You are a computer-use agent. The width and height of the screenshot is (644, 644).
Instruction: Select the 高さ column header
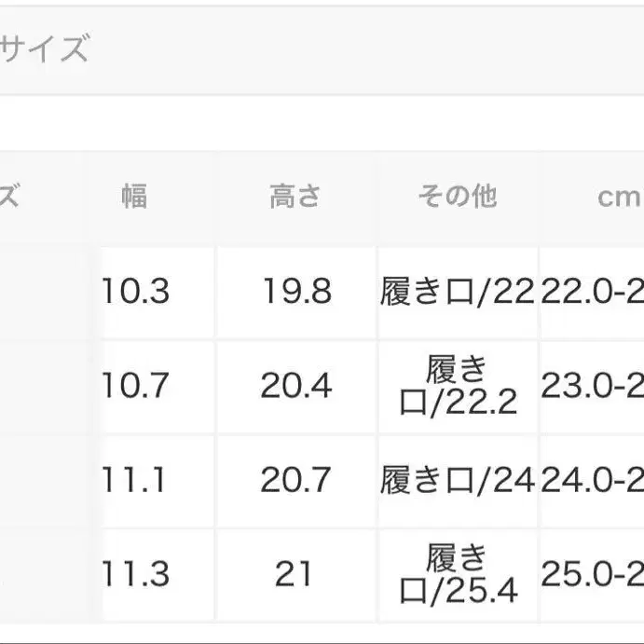point(295,197)
